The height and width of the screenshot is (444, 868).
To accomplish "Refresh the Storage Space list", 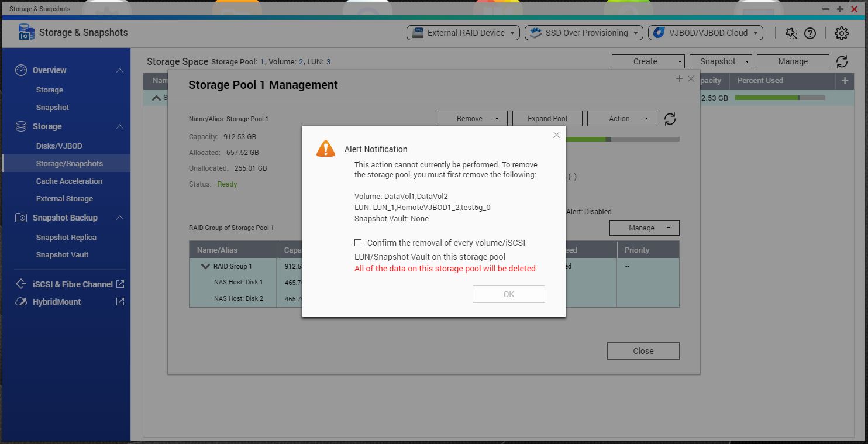I will click(x=842, y=61).
